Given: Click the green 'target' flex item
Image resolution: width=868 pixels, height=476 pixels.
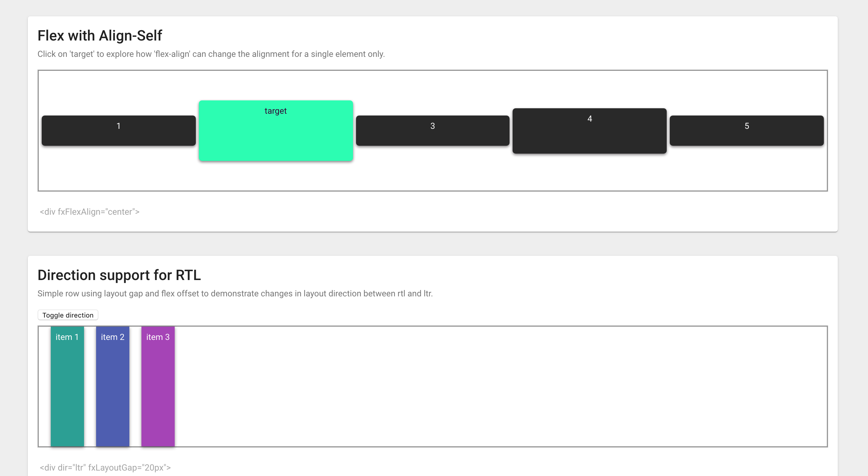Looking at the screenshot, I should pos(275,130).
